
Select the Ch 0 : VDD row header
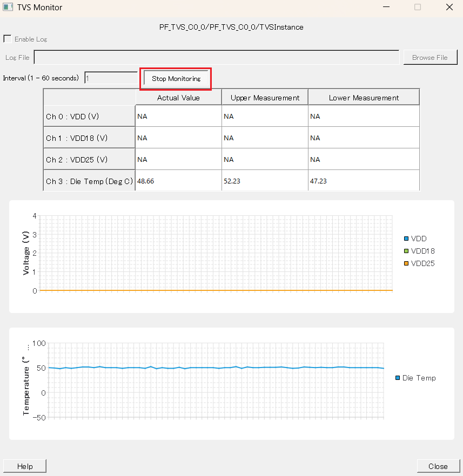[x=89, y=117]
